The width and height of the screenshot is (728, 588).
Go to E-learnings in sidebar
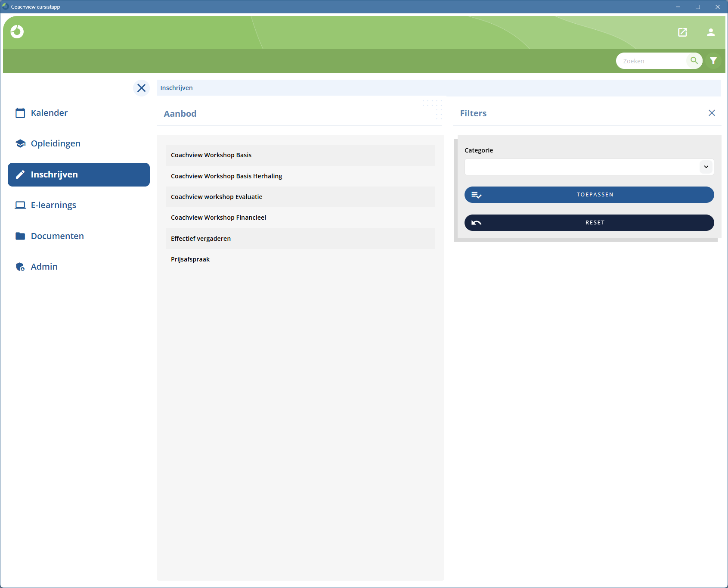coord(79,205)
